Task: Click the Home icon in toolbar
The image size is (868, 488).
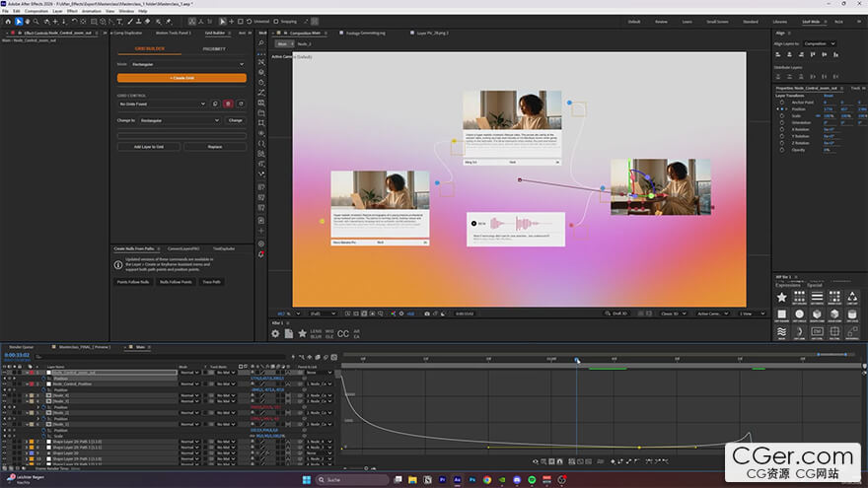Action: pyautogui.click(x=8, y=22)
